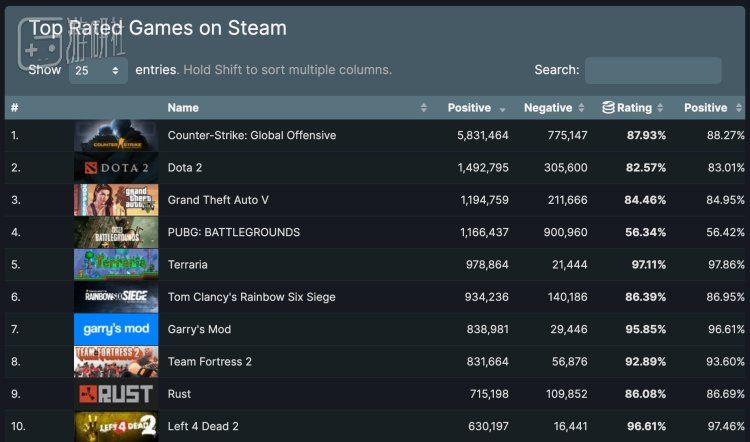Screen dimensions: 750x442
Task: Open the entries count dropdown showing 25
Action: 98,70
